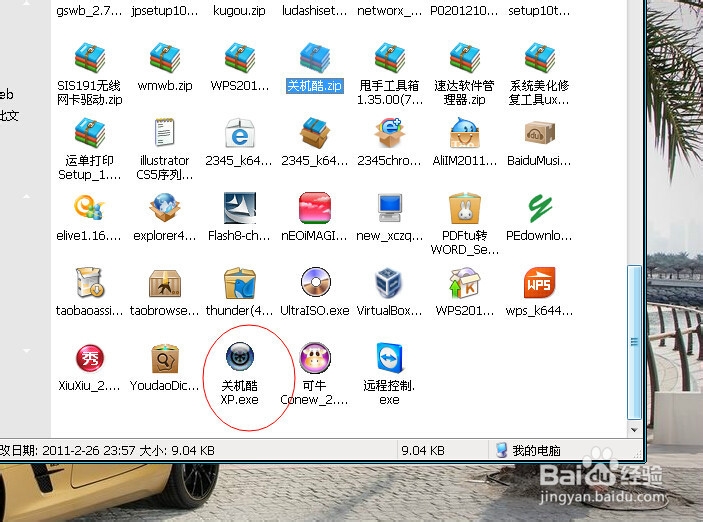Expand the bottom sidebar panel chevron
703x522 pixels.
26,350
